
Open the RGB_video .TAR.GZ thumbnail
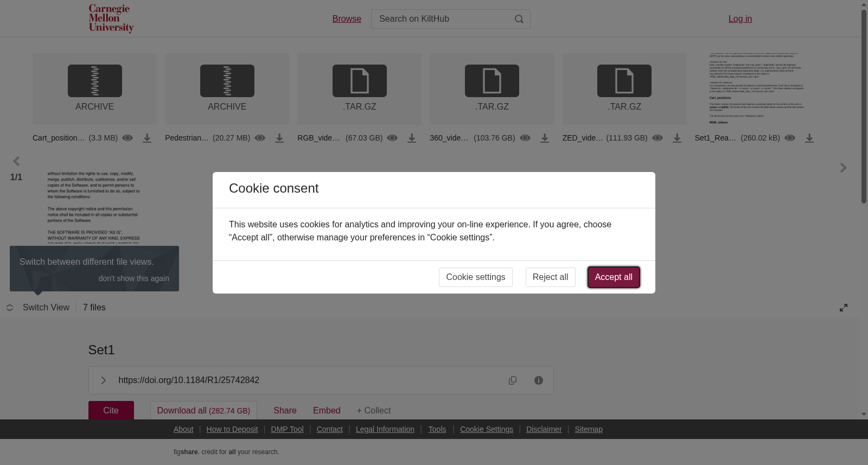point(359,89)
